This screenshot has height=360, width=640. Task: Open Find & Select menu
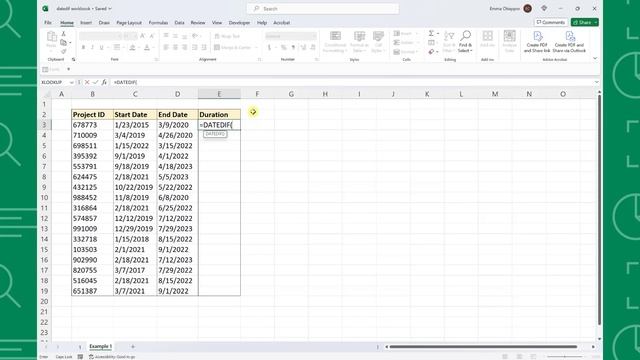pos(465,42)
